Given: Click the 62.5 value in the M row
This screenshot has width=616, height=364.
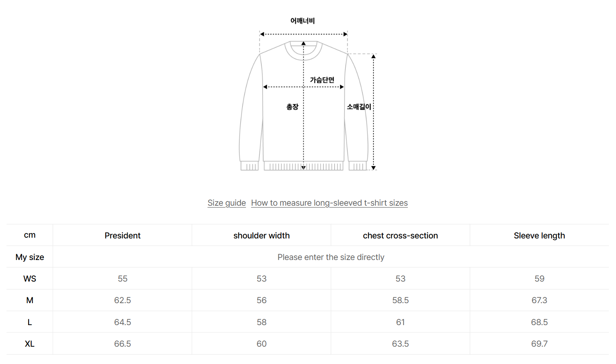Looking at the screenshot, I should (123, 300).
